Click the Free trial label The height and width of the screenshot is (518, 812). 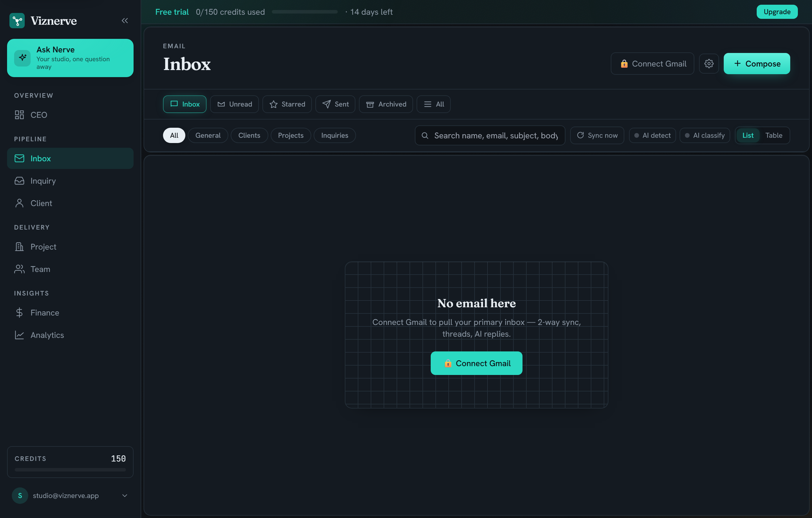(172, 12)
